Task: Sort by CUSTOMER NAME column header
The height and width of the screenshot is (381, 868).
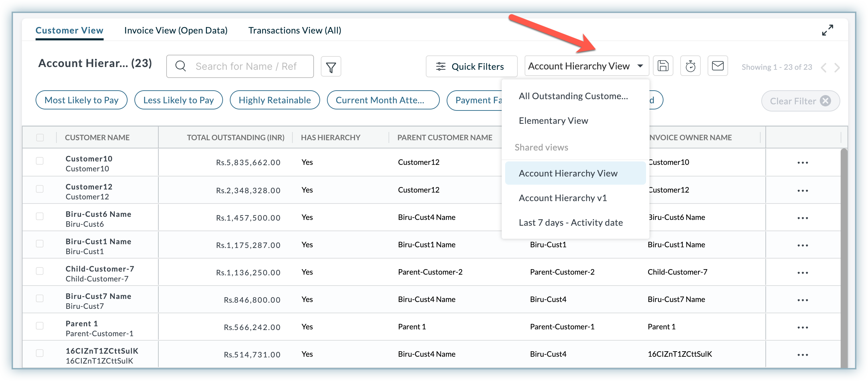Action: pyautogui.click(x=97, y=137)
